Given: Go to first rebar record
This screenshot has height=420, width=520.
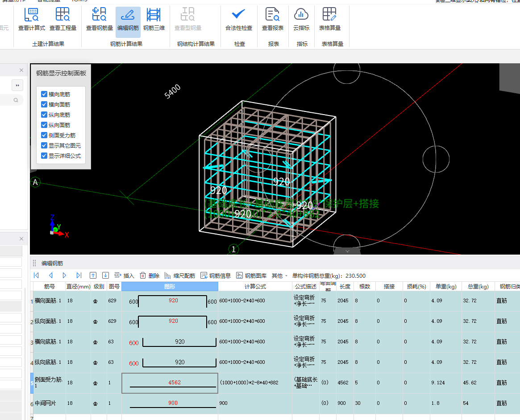Looking at the screenshot, I should tap(37, 276).
